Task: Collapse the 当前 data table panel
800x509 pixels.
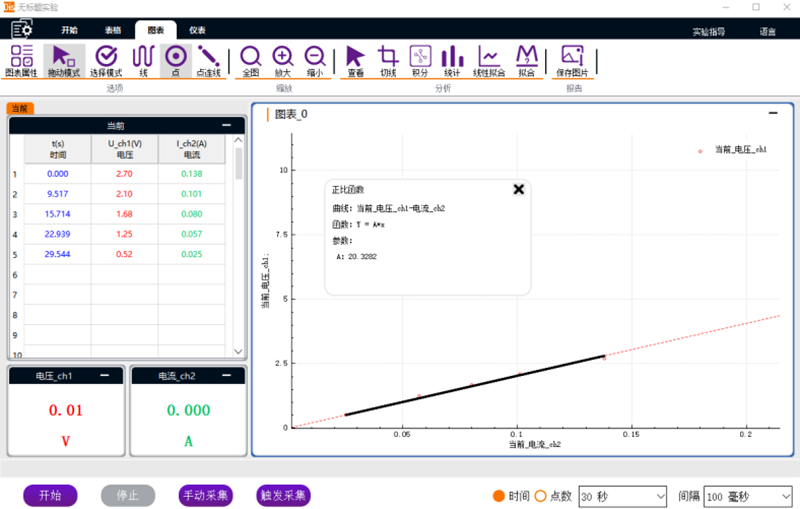Action: (x=227, y=125)
